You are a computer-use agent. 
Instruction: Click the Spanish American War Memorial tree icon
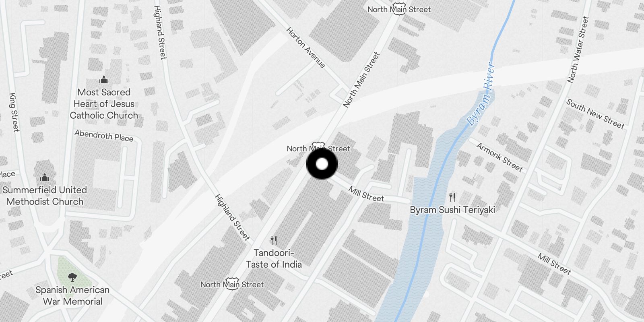coord(72,277)
